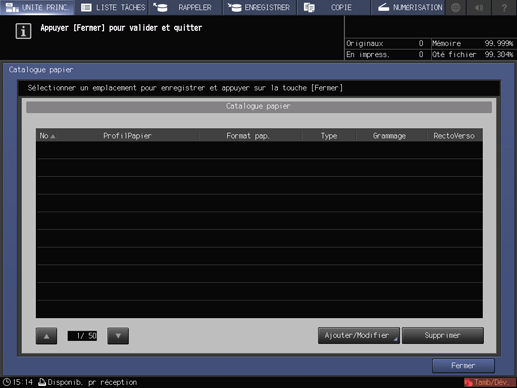Viewport: 517px width, 388px height.
Task: Click the globe network icon
Action: tap(456, 7)
